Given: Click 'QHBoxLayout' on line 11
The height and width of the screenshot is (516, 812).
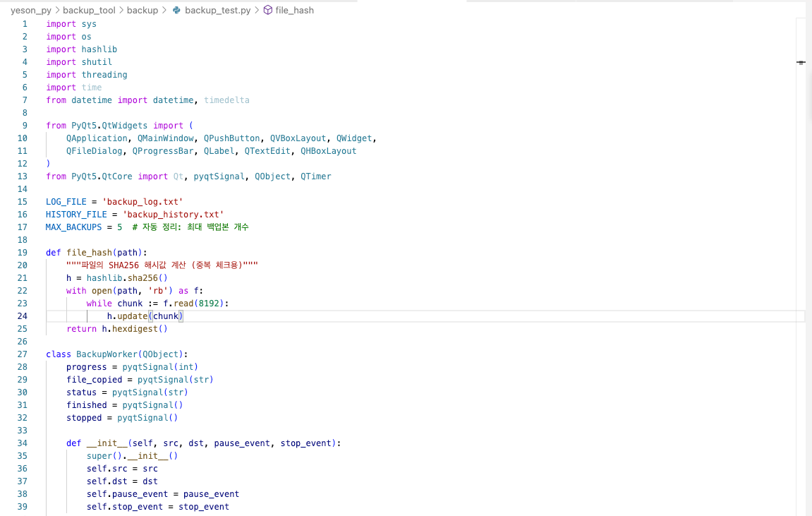Looking at the screenshot, I should (x=328, y=151).
